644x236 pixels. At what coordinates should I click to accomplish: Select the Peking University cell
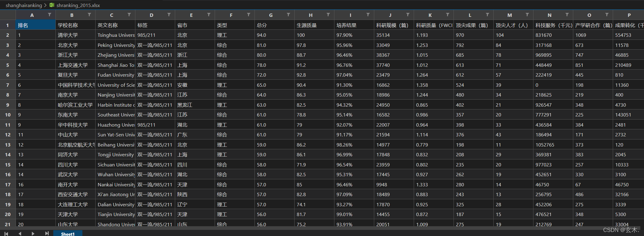click(x=115, y=45)
